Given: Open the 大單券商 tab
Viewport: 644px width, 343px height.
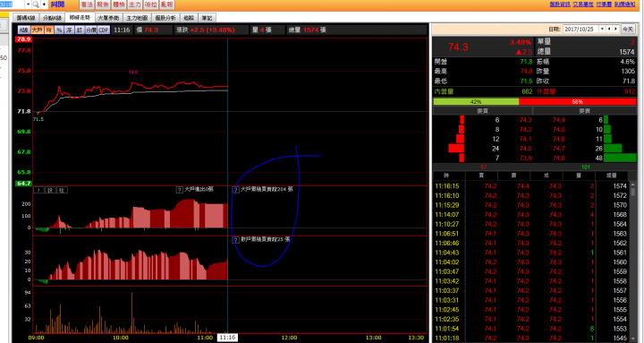Looking at the screenshot, I should pyautogui.click(x=108, y=18).
